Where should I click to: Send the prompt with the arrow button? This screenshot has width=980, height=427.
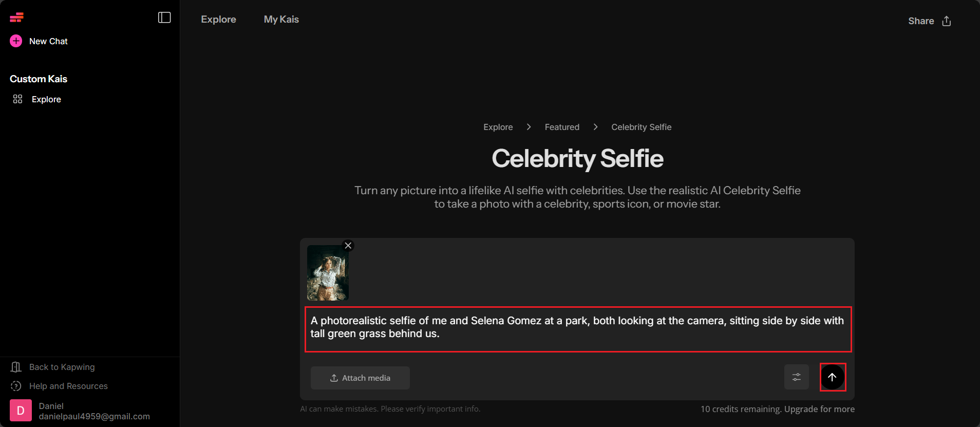[x=832, y=377]
